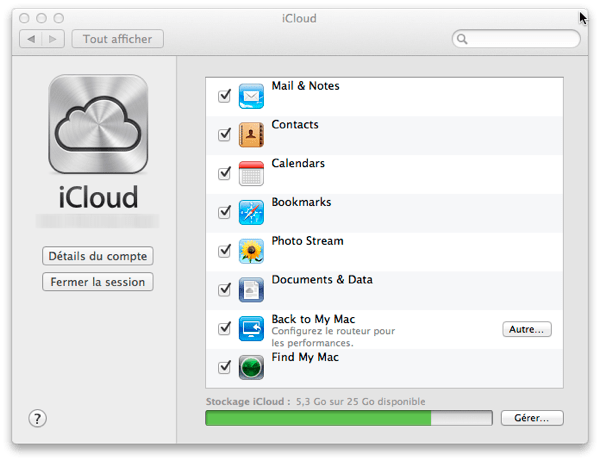
Task: Uncheck the Contacts sync checkbox
Action: click(224, 135)
